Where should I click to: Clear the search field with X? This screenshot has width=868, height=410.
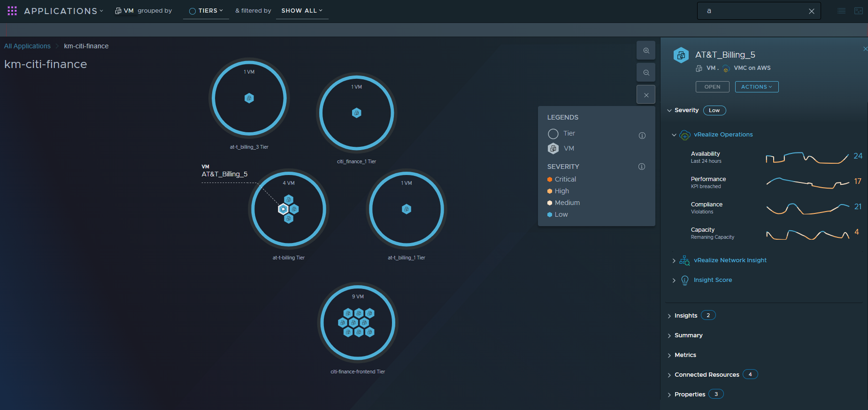pos(812,11)
